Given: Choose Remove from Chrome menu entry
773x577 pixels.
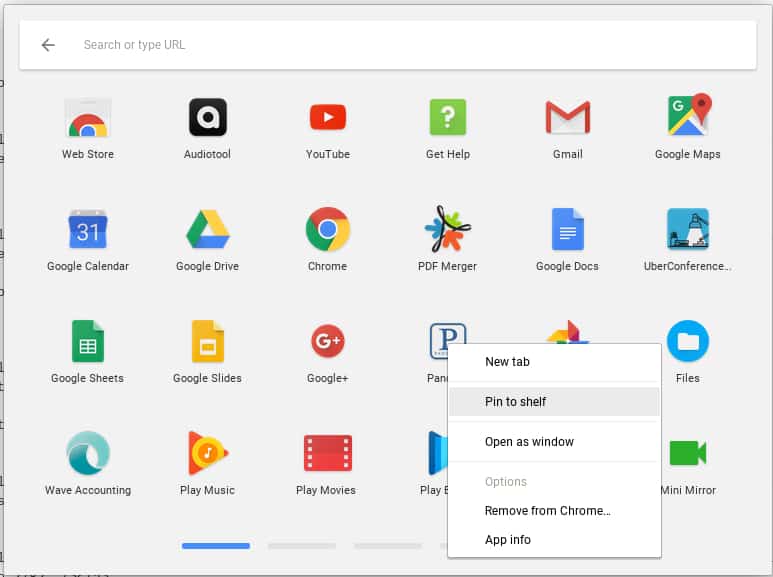Looking at the screenshot, I should coord(554,510).
